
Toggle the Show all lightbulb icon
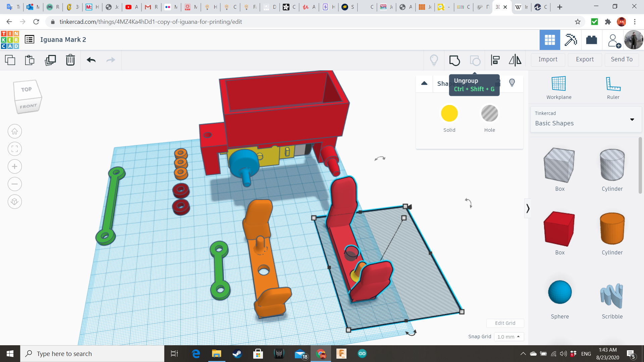click(x=434, y=60)
